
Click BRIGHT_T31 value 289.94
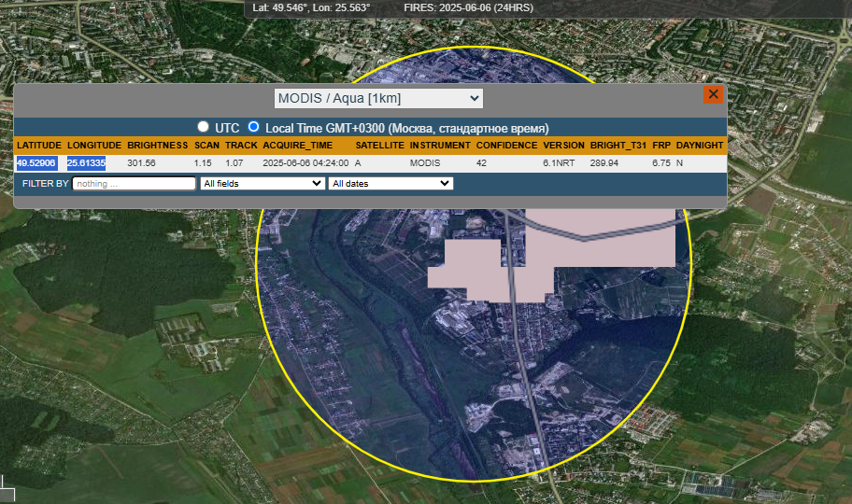[x=604, y=163]
